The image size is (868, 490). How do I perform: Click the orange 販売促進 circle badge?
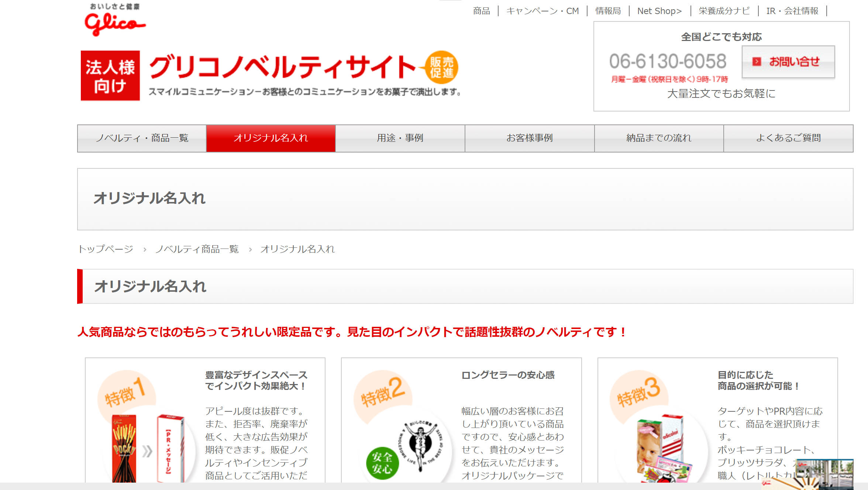tap(441, 67)
